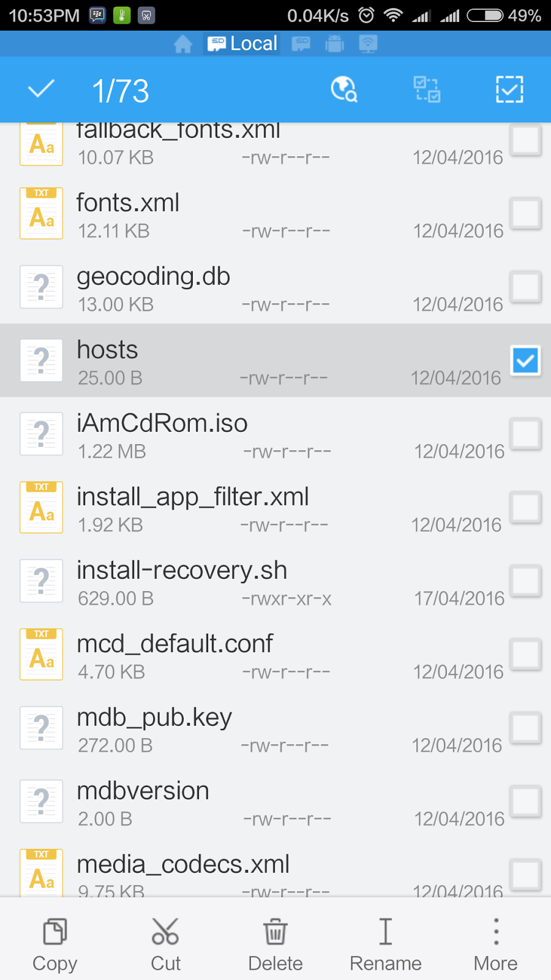Screen dimensions: 551x980
Task: Tap the select interval icon
Action: pos(427,89)
